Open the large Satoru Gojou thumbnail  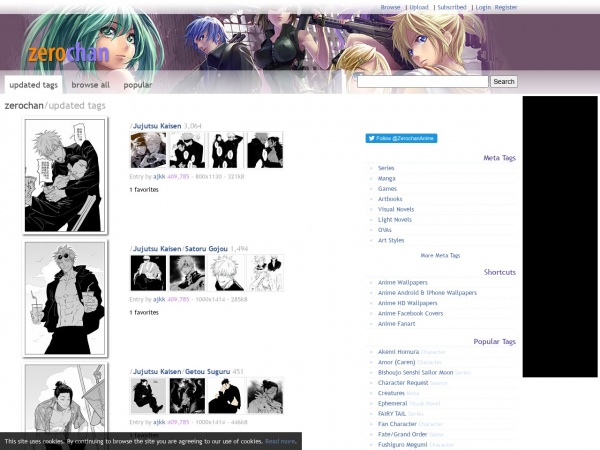pos(65,298)
